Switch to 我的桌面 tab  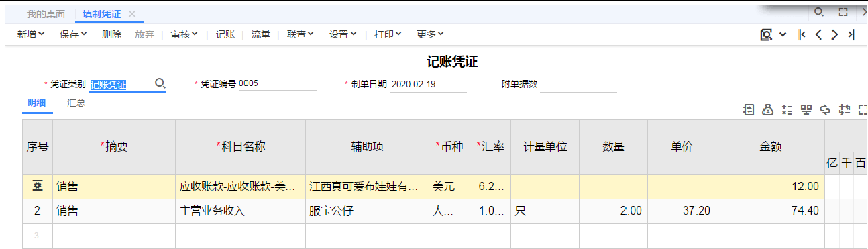46,14
